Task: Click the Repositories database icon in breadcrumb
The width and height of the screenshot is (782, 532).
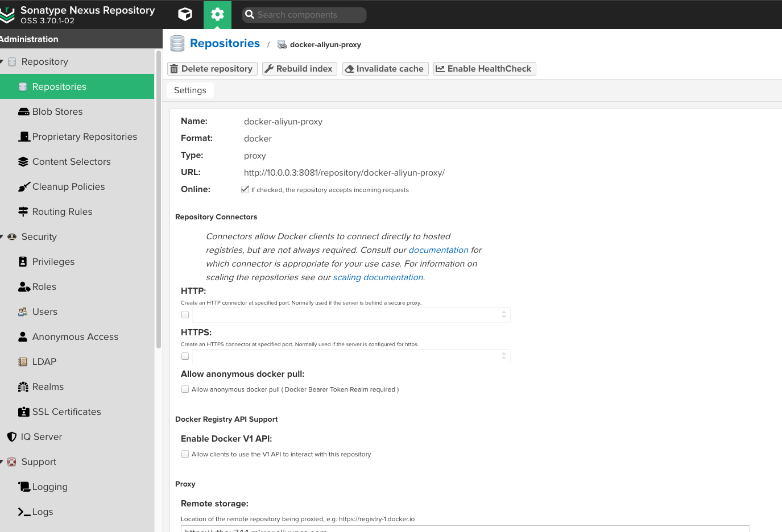Action: [177, 44]
